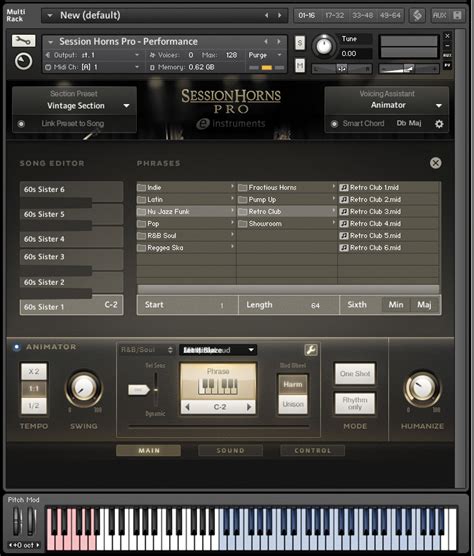The width and height of the screenshot is (474, 556).
Task: Toggle the AUX panel button
Action: click(439, 15)
